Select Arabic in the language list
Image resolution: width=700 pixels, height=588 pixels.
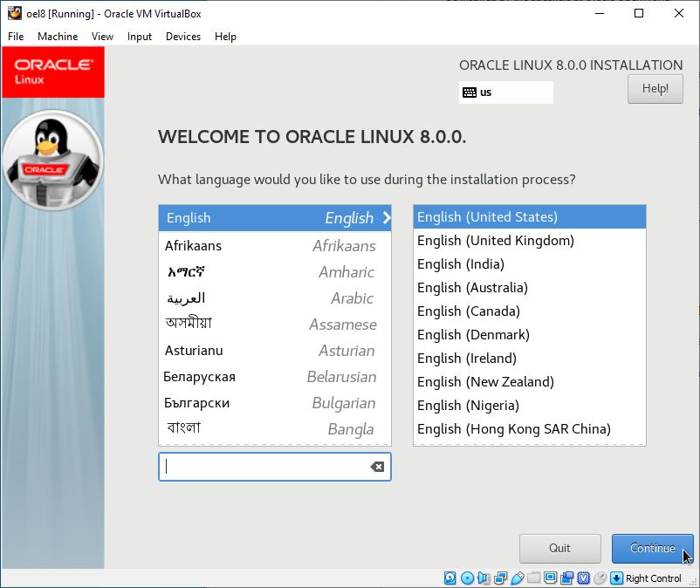pos(275,298)
